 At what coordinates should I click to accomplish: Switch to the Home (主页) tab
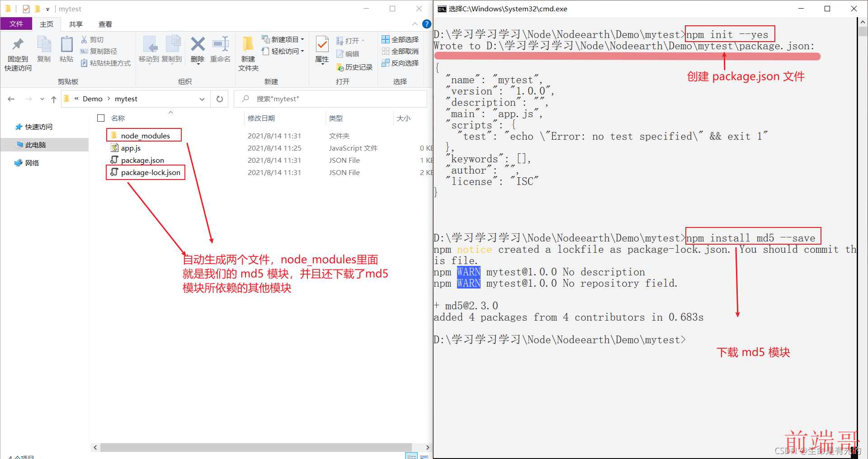[47, 24]
